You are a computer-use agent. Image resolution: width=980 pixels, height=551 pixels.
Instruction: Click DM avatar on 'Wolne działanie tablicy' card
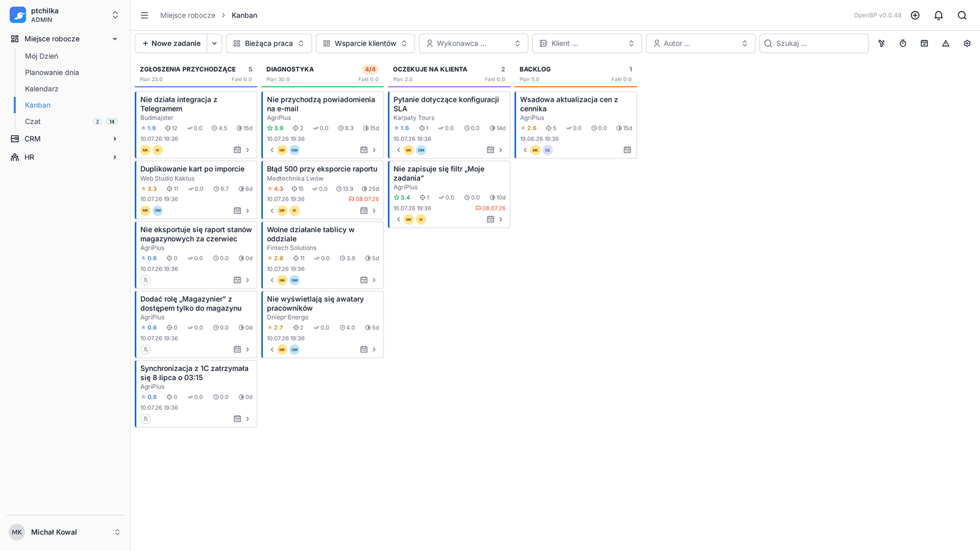pyautogui.click(x=295, y=280)
